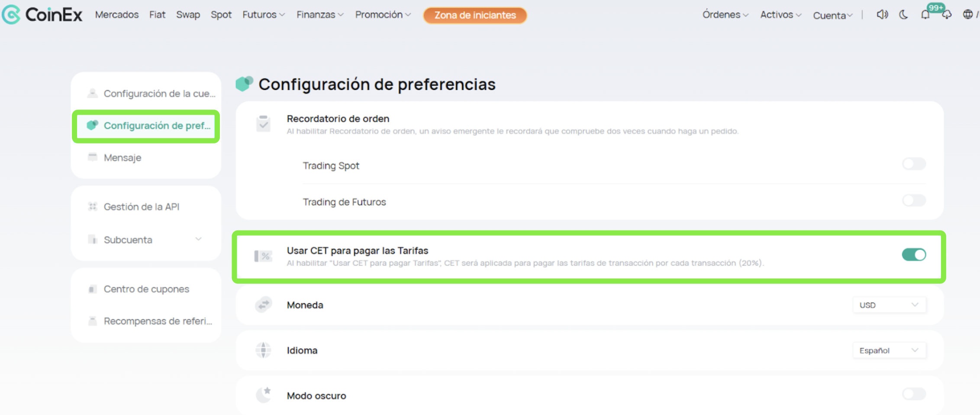Click the Modo oscuro moon-star icon

(x=263, y=395)
